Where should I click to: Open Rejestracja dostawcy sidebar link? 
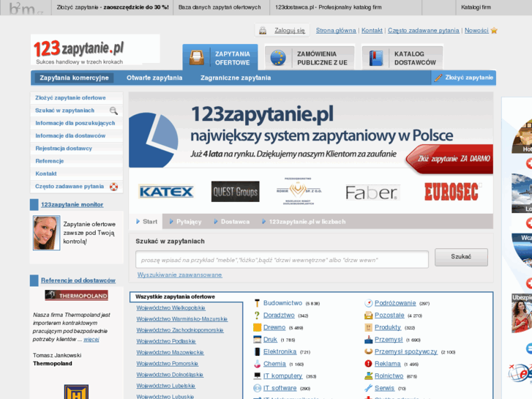point(64,149)
